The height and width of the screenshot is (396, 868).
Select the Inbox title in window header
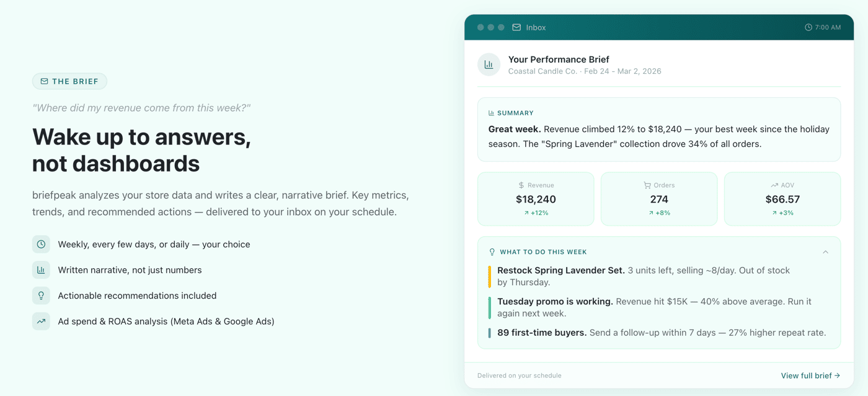click(536, 27)
